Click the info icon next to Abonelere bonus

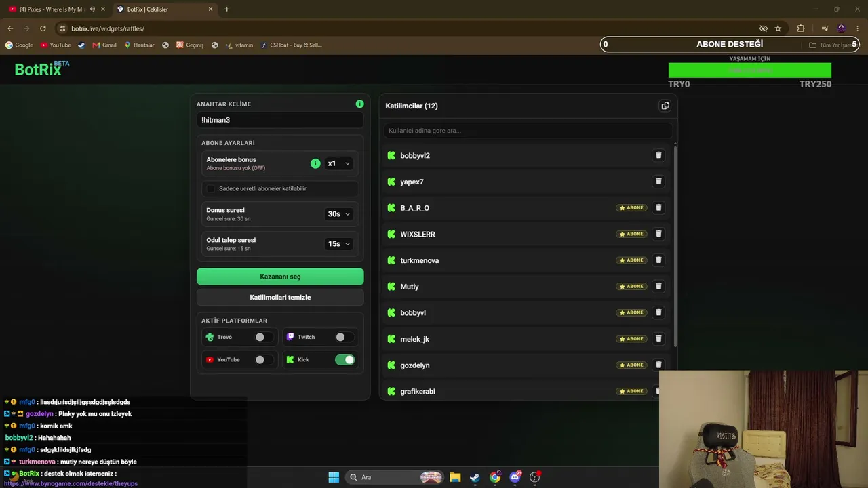tap(315, 163)
